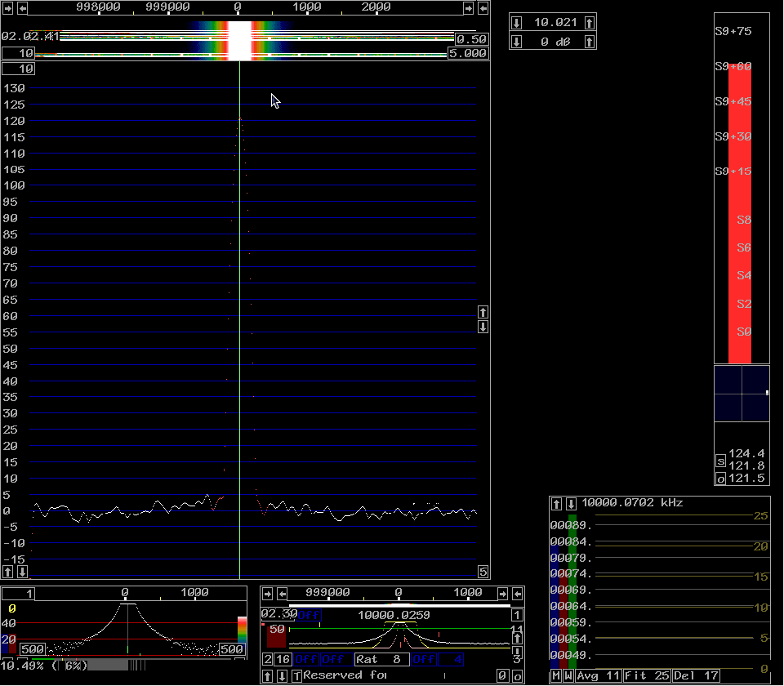Click up arrow next to 10.021 value
The width and height of the screenshot is (784, 686).
click(x=590, y=22)
